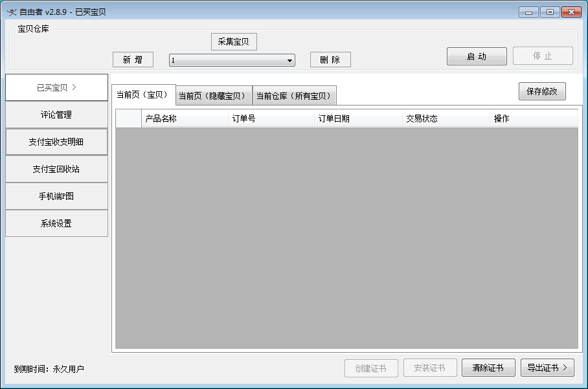Screen dimensions: 588x389
Task: Click the 创建证书 button
Action: click(371, 368)
